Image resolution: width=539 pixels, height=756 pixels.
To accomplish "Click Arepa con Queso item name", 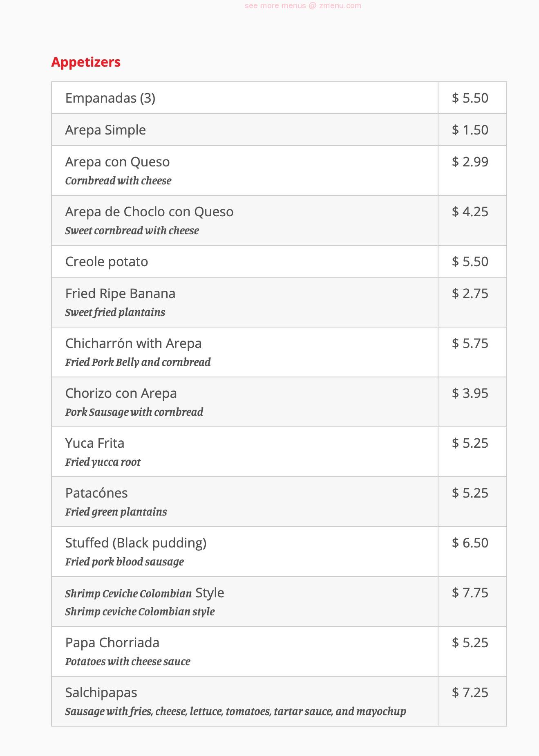I will tap(117, 162).
